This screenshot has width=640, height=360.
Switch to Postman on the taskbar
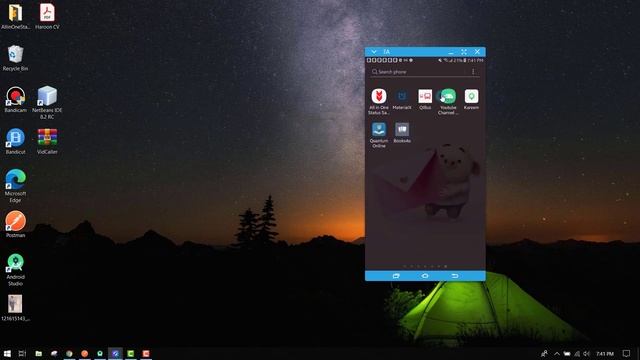(84, 353)
